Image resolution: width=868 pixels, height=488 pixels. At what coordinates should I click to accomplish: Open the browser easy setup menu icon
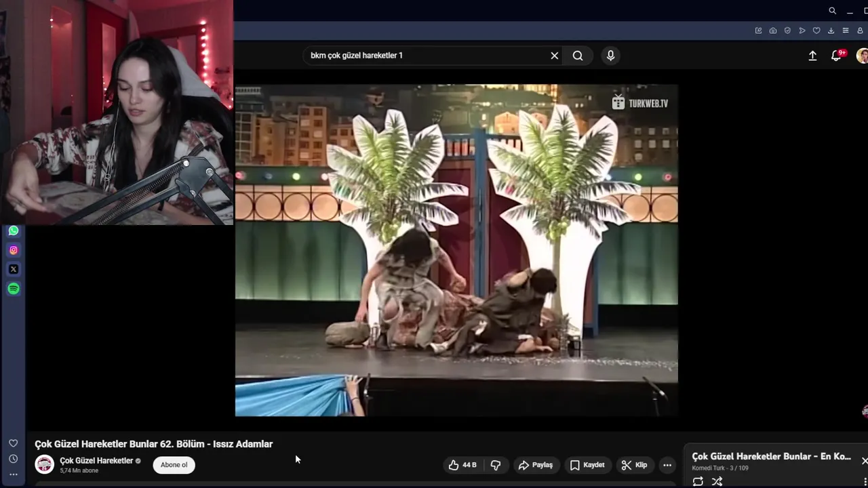click(846, 30)
